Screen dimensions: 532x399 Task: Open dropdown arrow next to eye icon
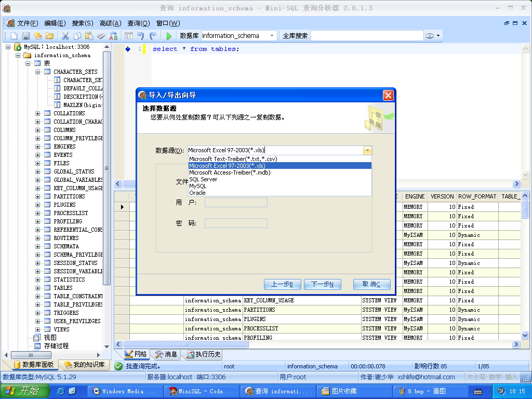pos(438,36)
